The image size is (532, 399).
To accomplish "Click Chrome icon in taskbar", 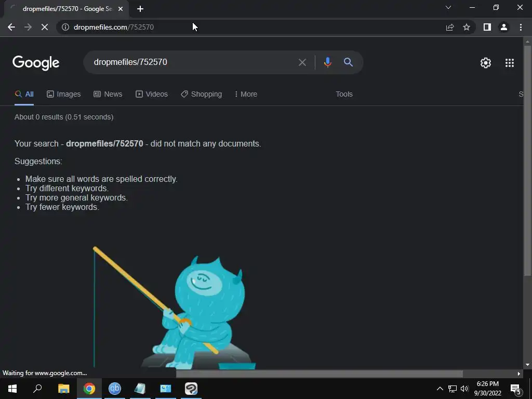I will [89, 389].
